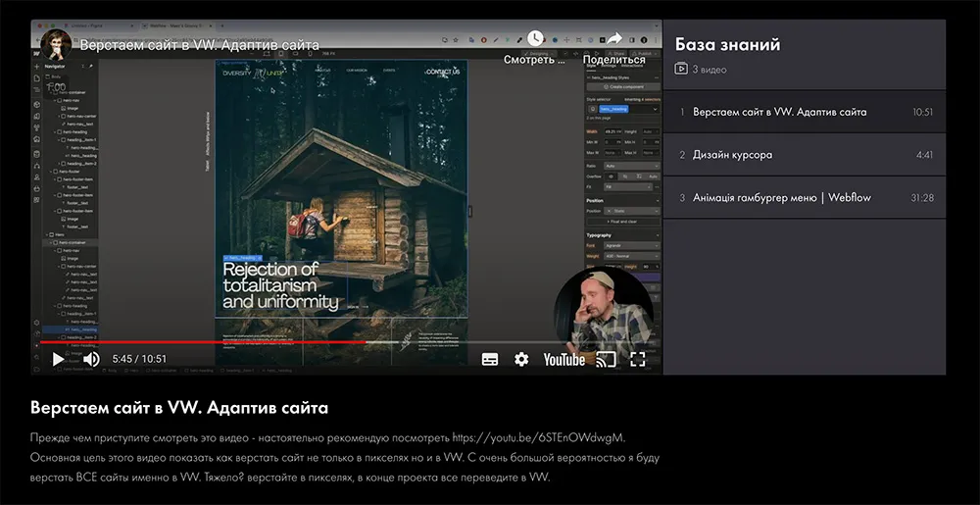The height and width of the screenshot is (505, 980).
Task: Mute the video with the speaker icon
Action: (91, 359)
